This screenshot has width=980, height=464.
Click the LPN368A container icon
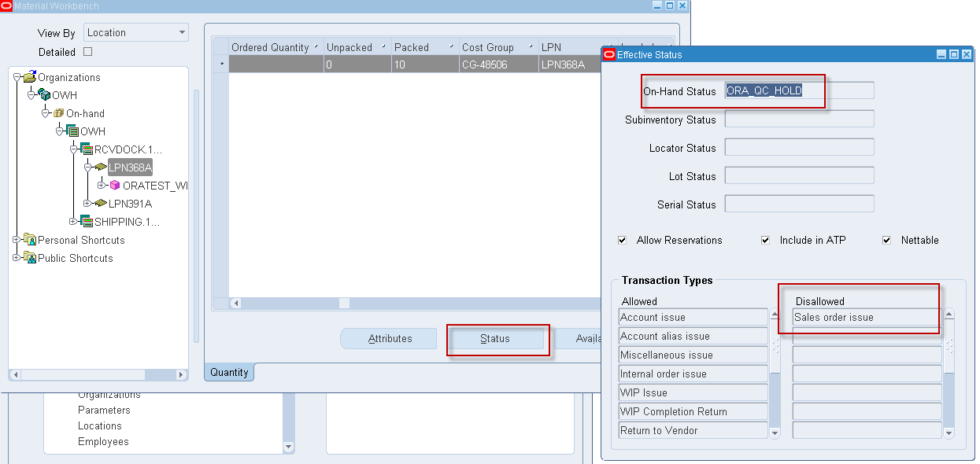[x=100, y=167]
